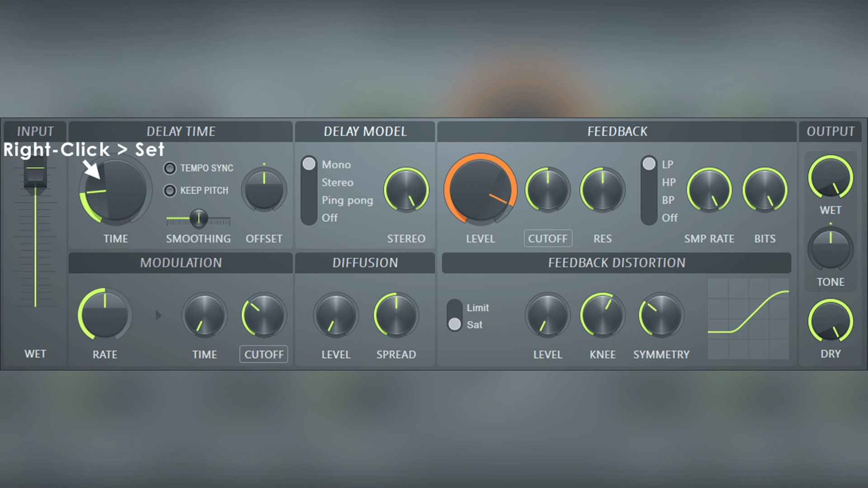The image size is (868, 488).
Task: Click the Modulation CUTOFF label button
Action: (264, 355)
